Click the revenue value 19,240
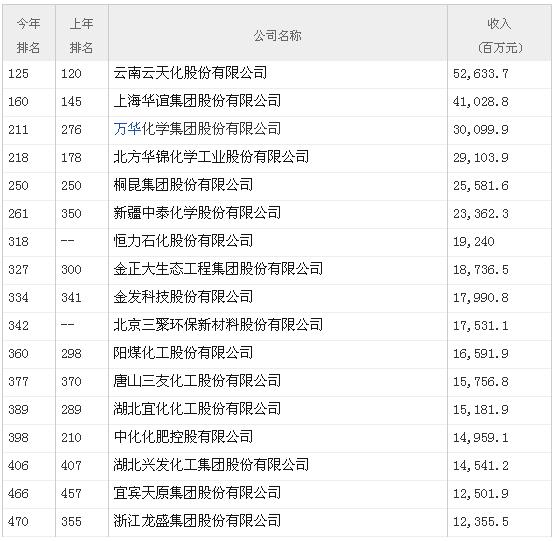 point(474,242)
